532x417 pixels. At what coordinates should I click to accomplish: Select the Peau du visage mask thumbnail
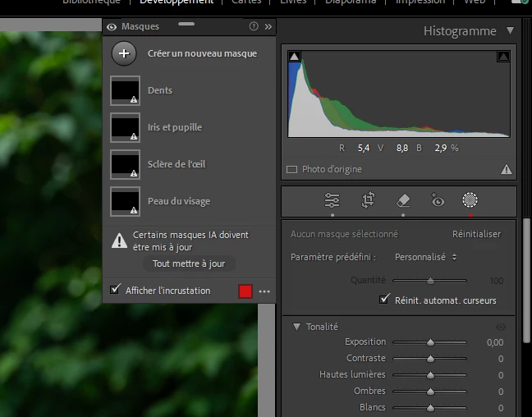click(125, 202)
